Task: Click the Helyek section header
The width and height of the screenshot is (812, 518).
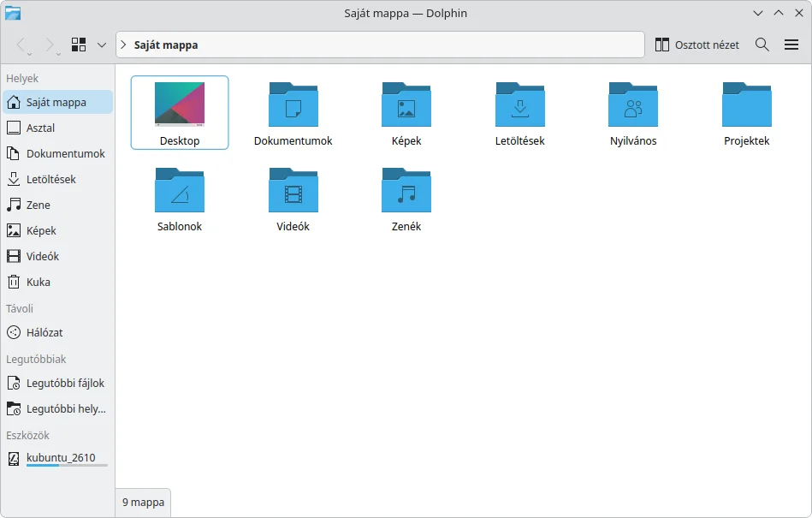Action: [22, 78]
